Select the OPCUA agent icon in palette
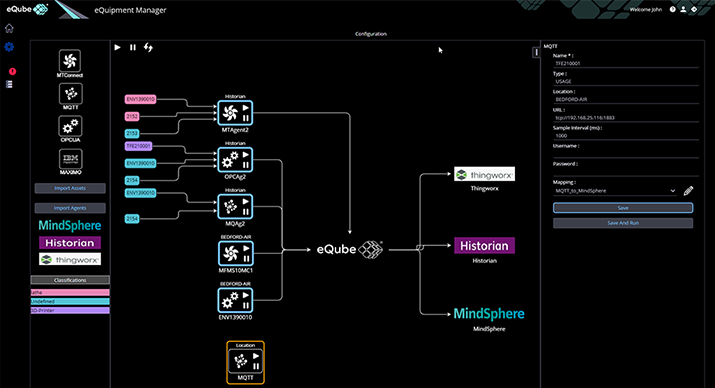 coord(70,126)
